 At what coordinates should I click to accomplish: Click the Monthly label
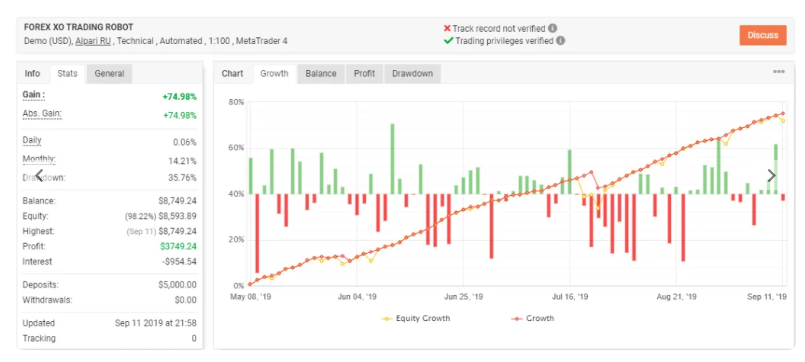pyautogui.click(x=39, y=160)
